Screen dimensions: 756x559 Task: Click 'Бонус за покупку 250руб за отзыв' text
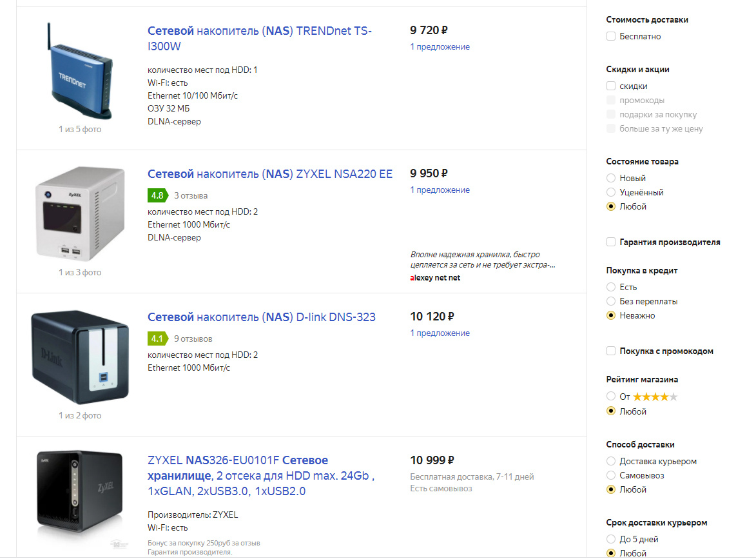click(204, 543)
